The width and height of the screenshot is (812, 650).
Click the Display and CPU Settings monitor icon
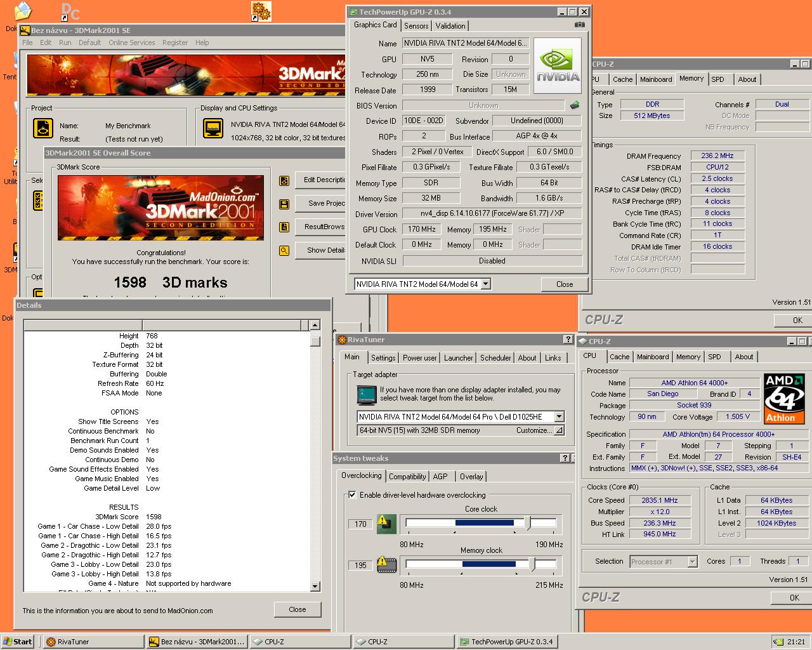click(213, 128)
